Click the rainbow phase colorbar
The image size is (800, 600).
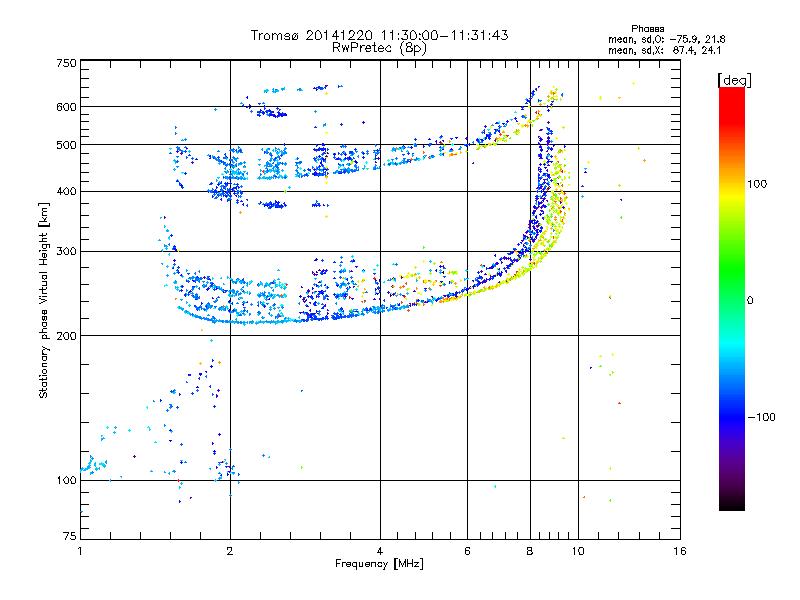pyautogui.click(x=732, y=298)
